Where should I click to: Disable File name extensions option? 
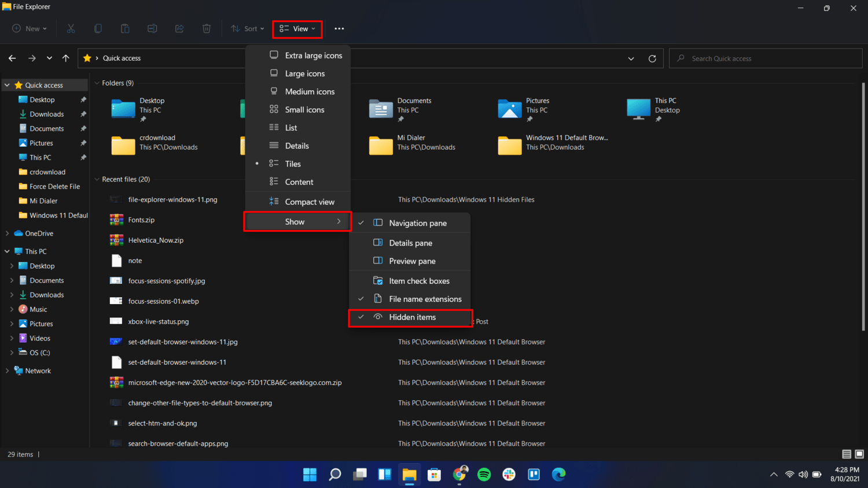(425, 299)
